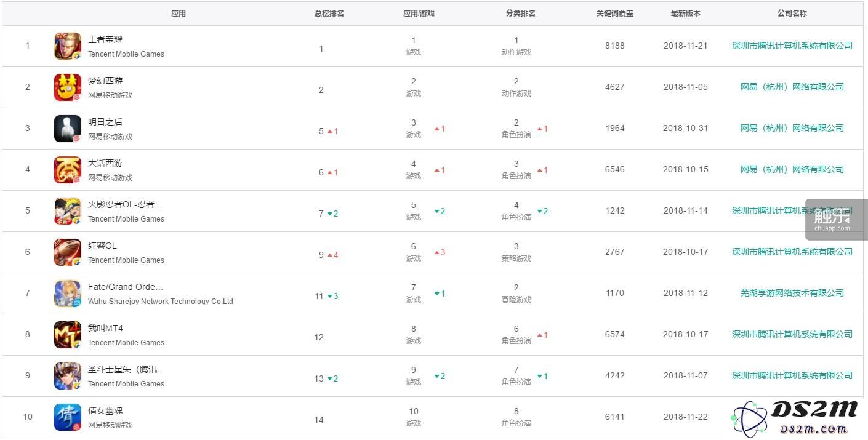The height and width of the screenshot is (440, 868).
Task: Click the 王者荣耀 app icon
Action: pyautogui.click(x=68, y=46)
